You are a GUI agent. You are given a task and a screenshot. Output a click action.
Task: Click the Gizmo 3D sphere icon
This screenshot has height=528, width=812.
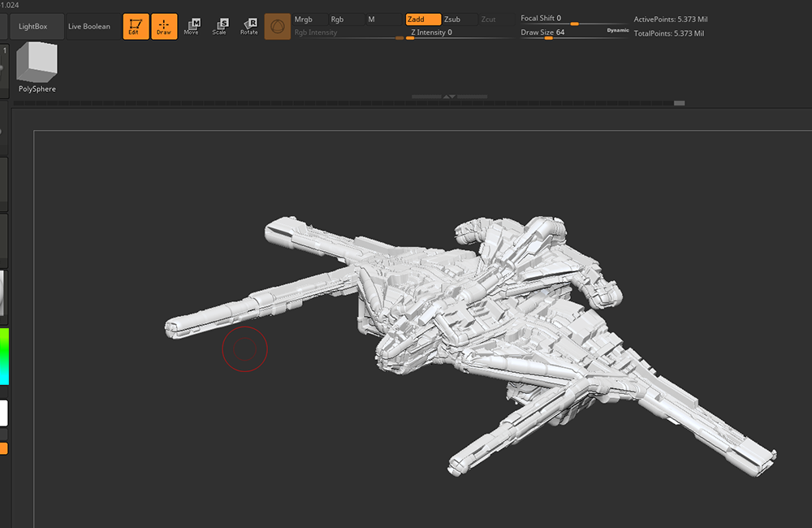278,27
